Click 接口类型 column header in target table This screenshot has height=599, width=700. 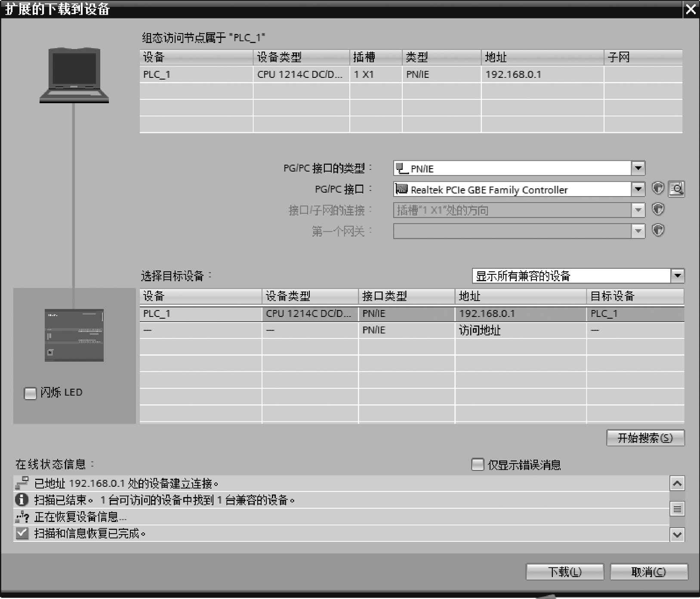(x=407, y=296)
